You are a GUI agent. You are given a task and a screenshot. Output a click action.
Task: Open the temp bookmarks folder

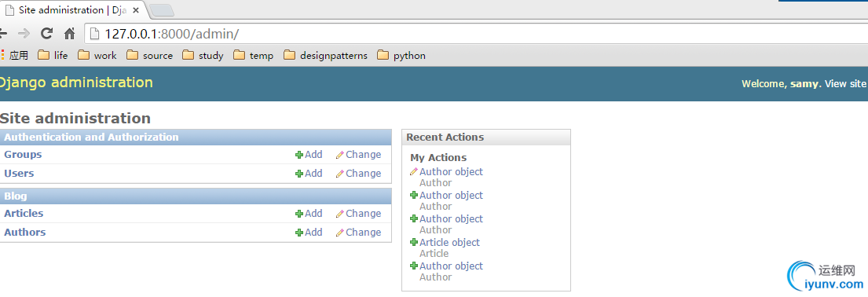254,56
